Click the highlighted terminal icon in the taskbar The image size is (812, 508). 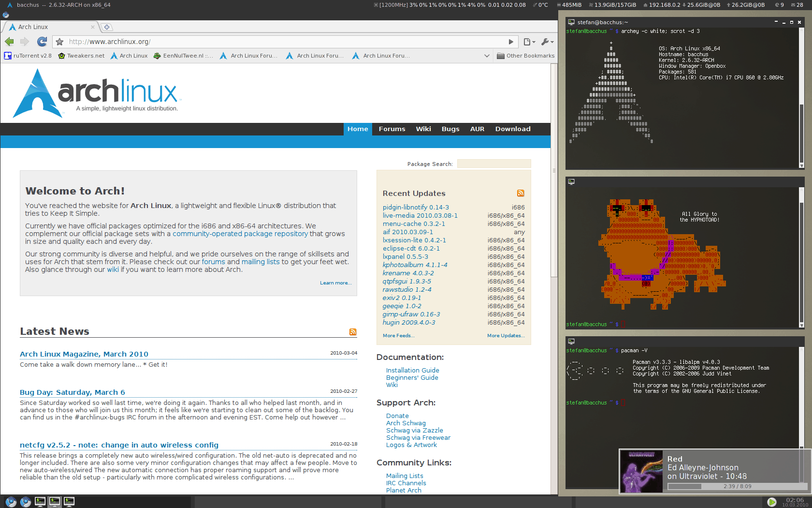click(55, 502)
